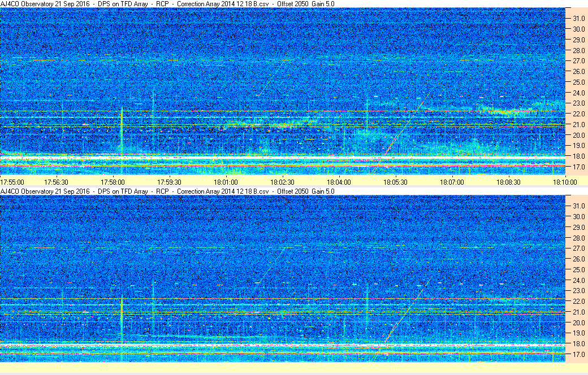Screen dimensions: 588x375
Task: Click 31.0 frequency label on upper spectrogram
Action: tap(577, 19)
